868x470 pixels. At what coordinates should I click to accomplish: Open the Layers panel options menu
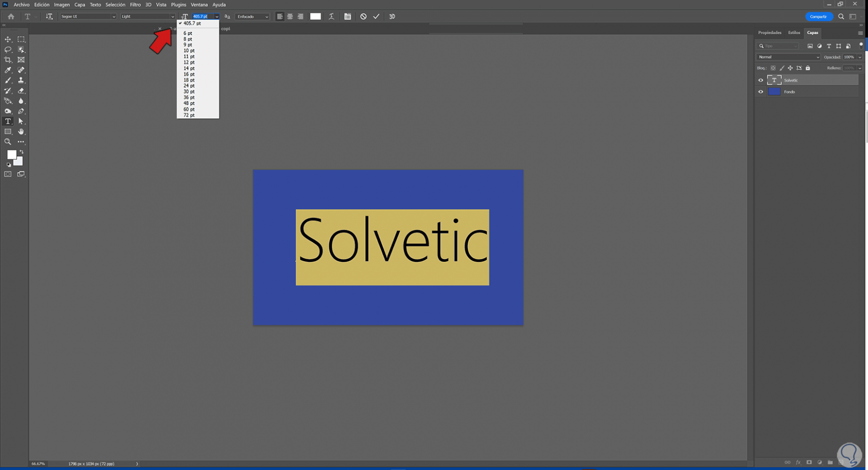860,33
